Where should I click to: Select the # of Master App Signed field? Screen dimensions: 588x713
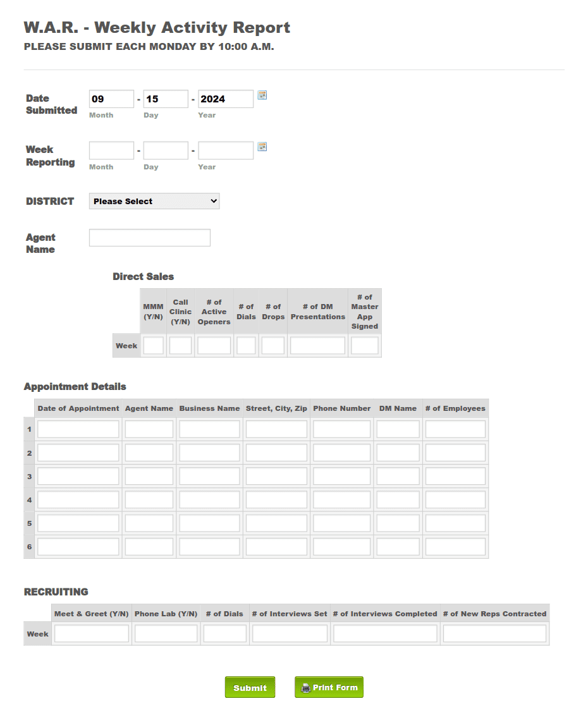click(364, 344)
